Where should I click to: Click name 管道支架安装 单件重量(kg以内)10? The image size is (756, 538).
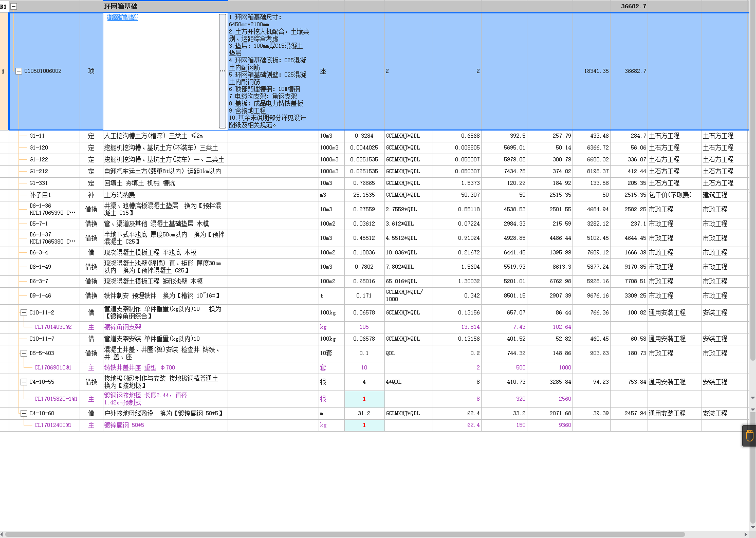[152, 339]
